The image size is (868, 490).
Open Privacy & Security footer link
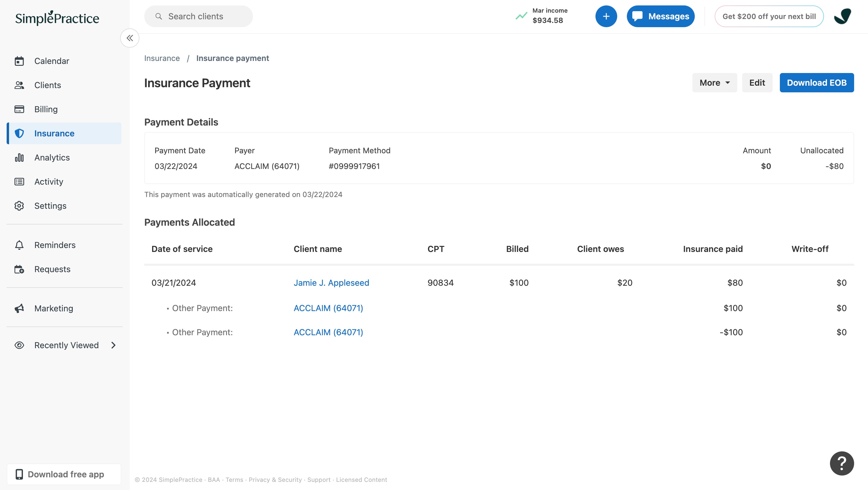[275, 479]
